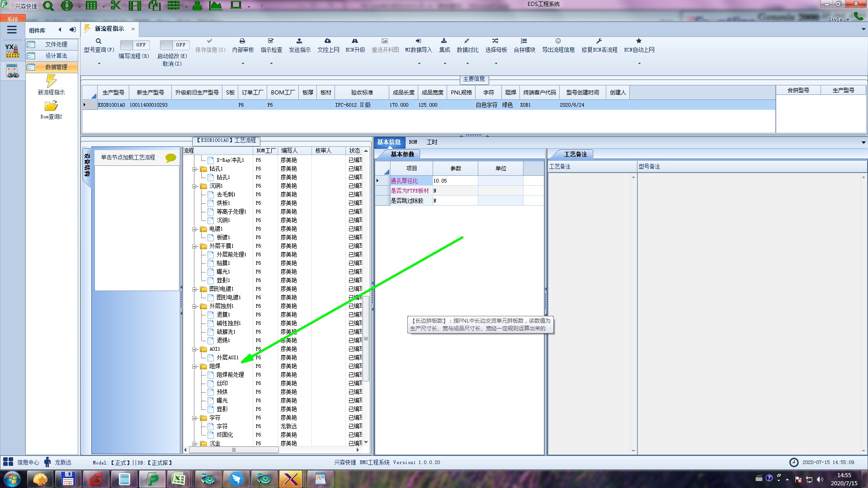868x488 pixels.
Task: Switch to the BOM tab
Action: (x=413, y=142)
